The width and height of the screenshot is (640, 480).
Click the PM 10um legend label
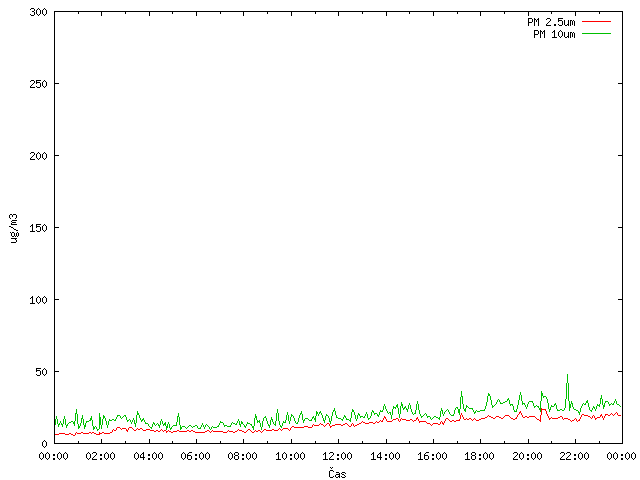pyautogui.click(x=554, y=34)
